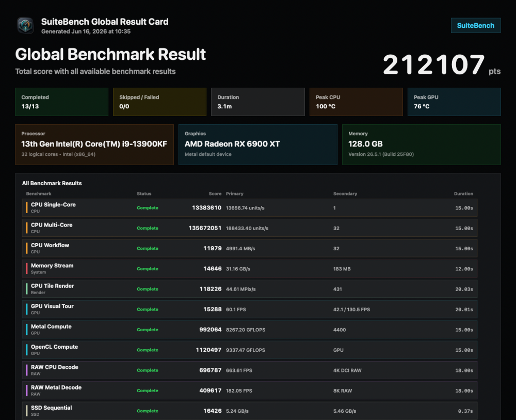The image size is (516, 420).
Task: Select the OpenCL Compute benchmark row name
Action: (55, 347)
